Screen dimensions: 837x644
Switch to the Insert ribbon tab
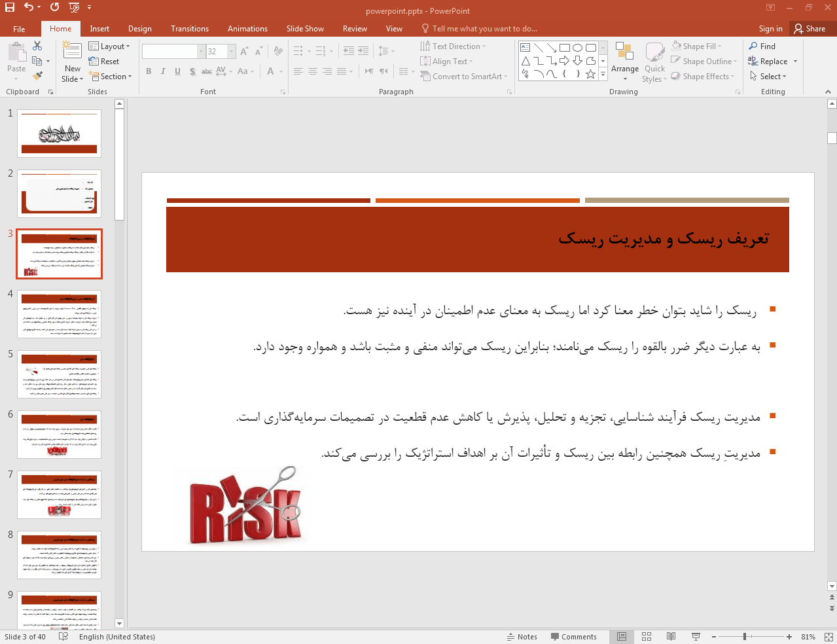99,28
